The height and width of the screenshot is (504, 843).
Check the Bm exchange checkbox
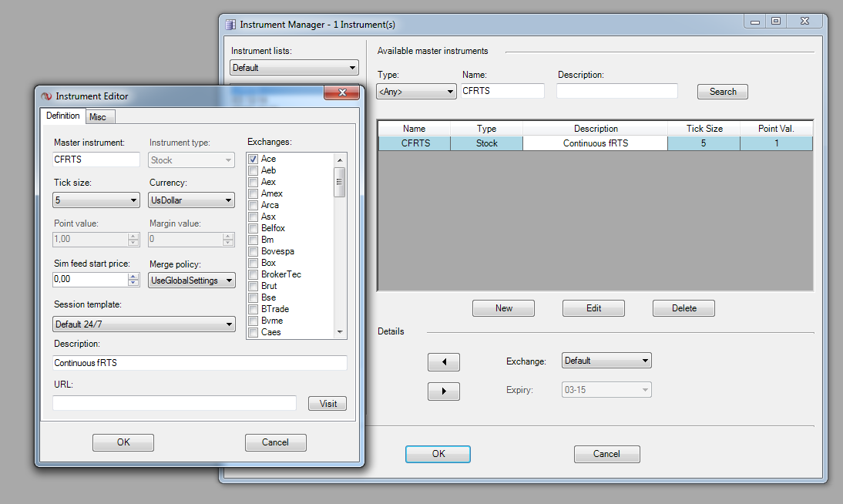tap(254, 240)
